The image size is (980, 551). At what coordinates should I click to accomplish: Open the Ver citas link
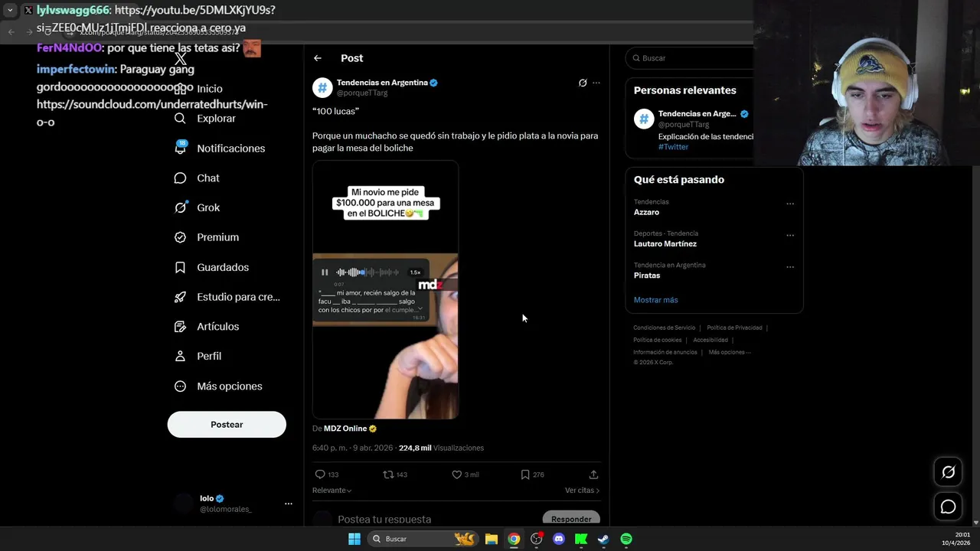click(583, 491)
